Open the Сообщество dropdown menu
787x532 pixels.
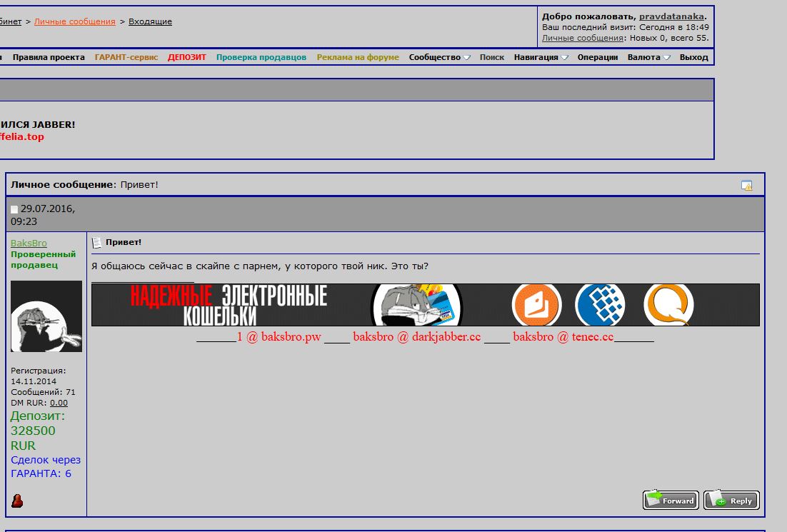pos(439,57)
